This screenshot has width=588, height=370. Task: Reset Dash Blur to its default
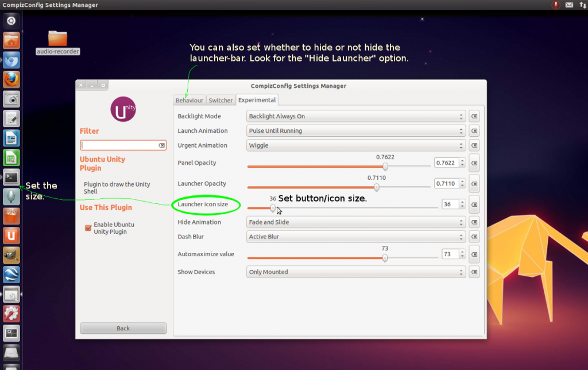474,237
